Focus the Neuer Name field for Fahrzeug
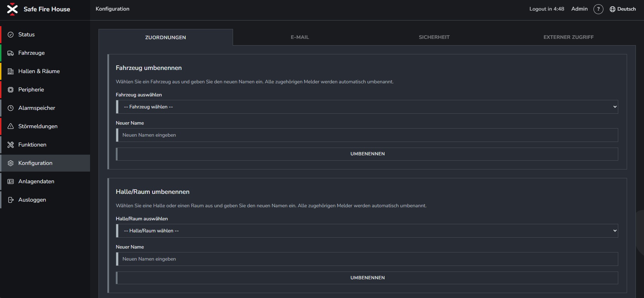Image resolution: width=644 pixels, height=298 pixels. click(367, 135)
